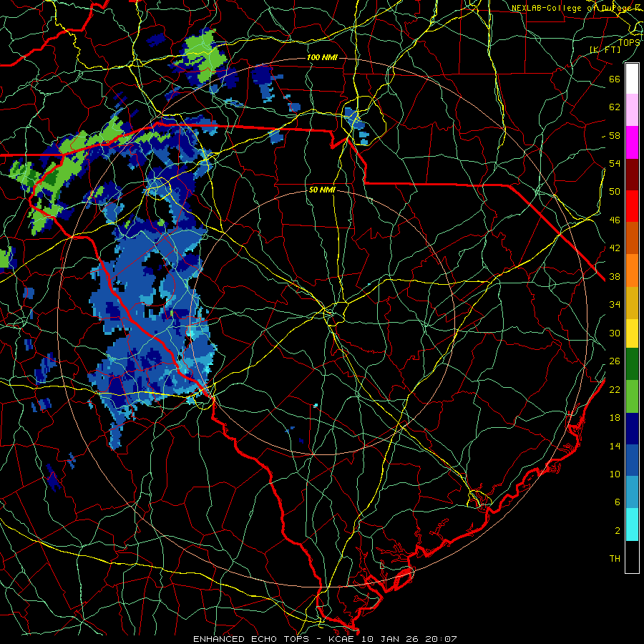Click the "TOPS" legend title

point(629,42)
